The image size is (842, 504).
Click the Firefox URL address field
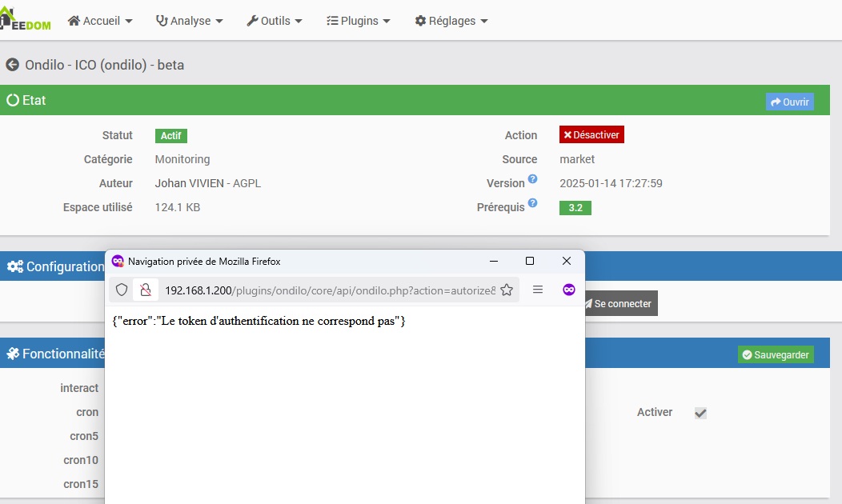pyautogui.click(x=331, y=290)
